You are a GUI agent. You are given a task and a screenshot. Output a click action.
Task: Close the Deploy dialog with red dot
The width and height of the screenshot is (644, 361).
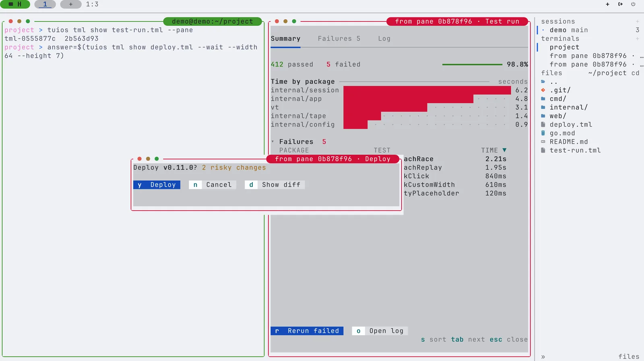[140, 159]
